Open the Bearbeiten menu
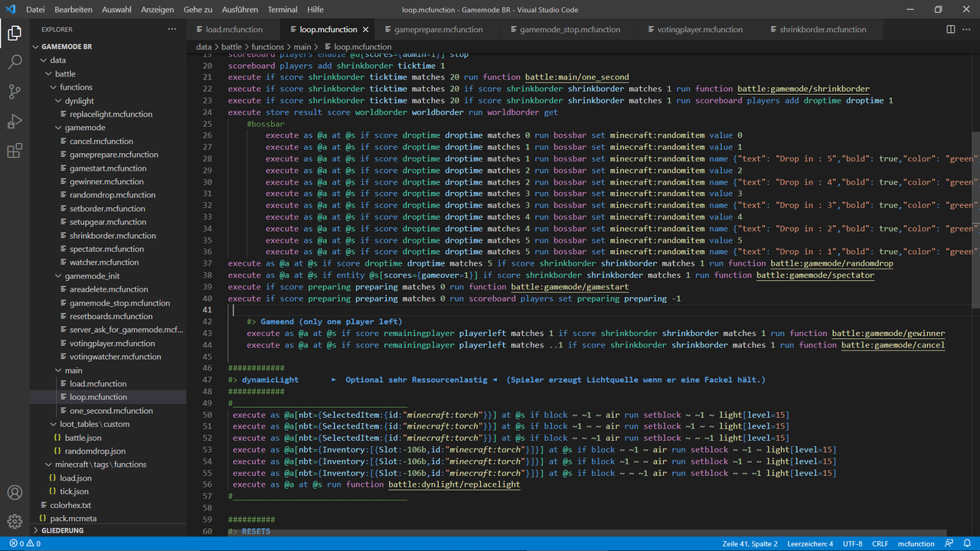 pos(74,10)
